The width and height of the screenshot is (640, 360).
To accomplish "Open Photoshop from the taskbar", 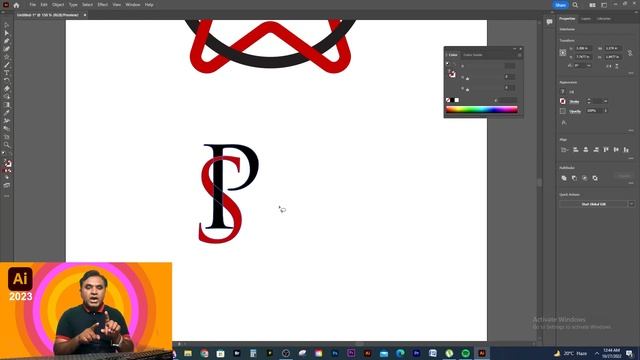I will (335, 353).
